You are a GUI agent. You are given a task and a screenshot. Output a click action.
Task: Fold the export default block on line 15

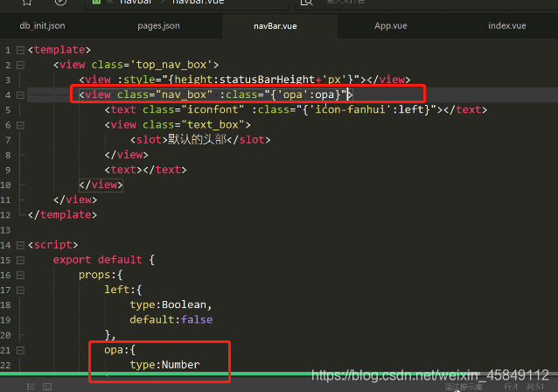coord(21,260)
